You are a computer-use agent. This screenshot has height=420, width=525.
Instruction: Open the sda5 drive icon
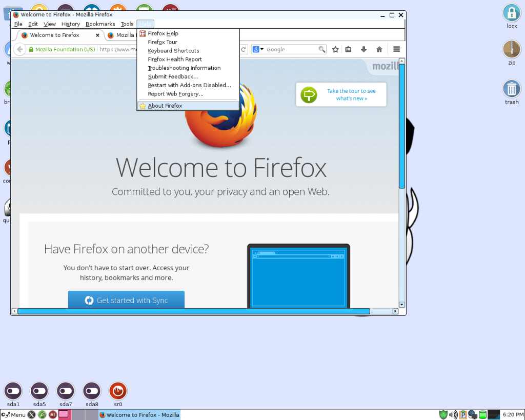[39, 394]
